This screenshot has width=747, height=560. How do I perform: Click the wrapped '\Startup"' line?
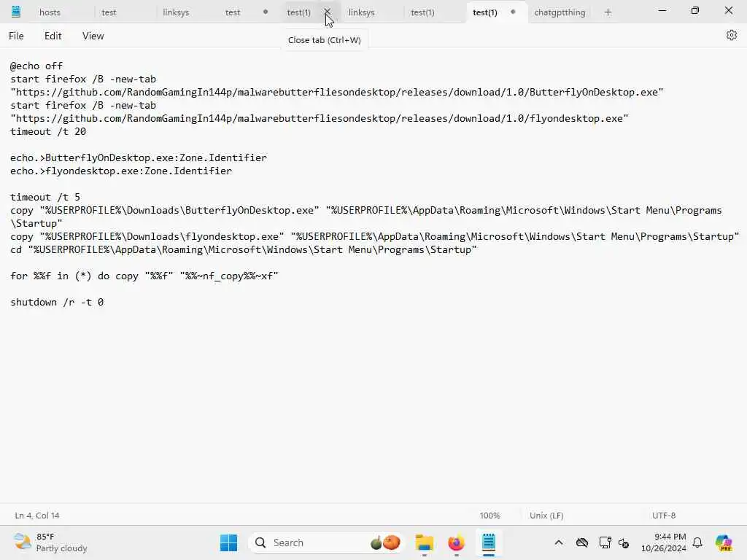[36, 223]
